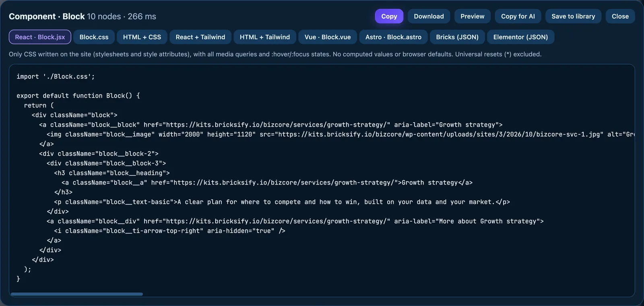
Task: Open the HTML + CSS tab
Action: 142,37
